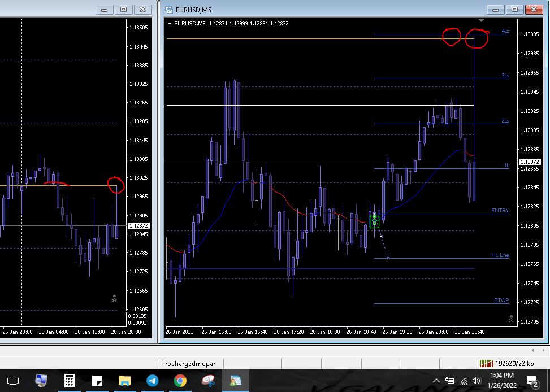
Task: Click the 192620/22 kb traffic indicator
Action: [514, 364]
